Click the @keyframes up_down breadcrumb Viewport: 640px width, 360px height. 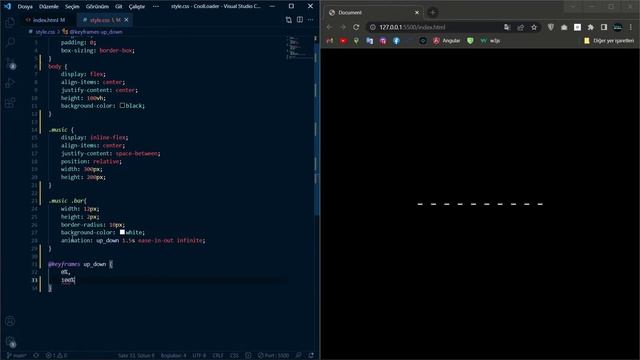pyautogui.click(x=96, y=31)
